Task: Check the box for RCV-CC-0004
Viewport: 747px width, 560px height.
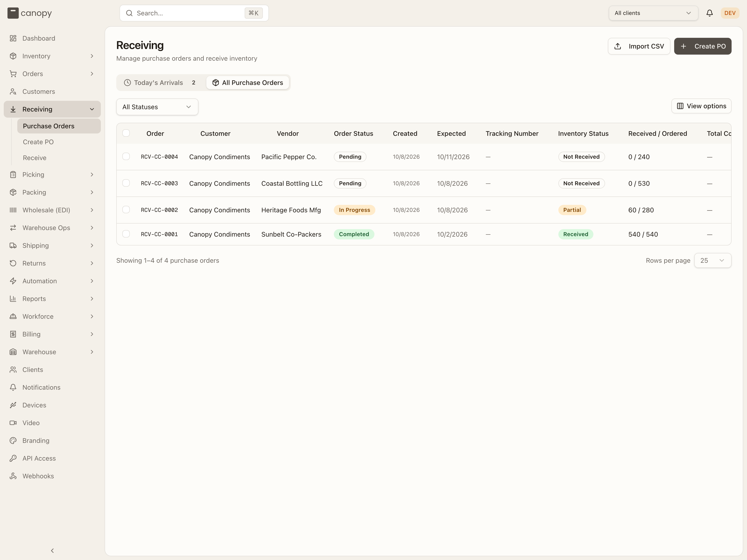Action: tap(126, 156)
